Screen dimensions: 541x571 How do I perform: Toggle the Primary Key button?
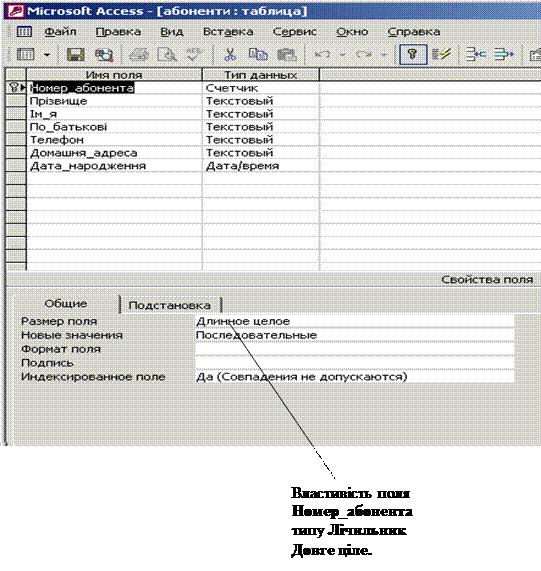click(413, 55)
